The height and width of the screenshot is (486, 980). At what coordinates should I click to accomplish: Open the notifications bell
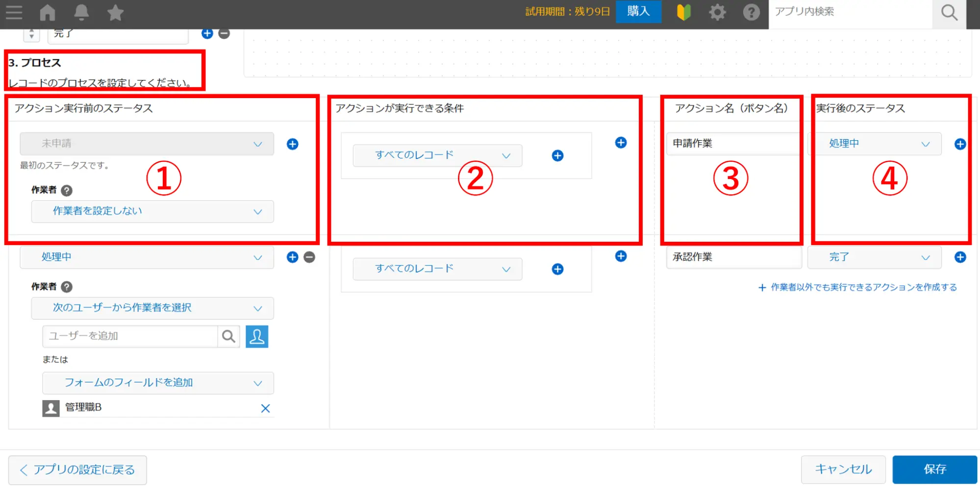tap(81, 12)
